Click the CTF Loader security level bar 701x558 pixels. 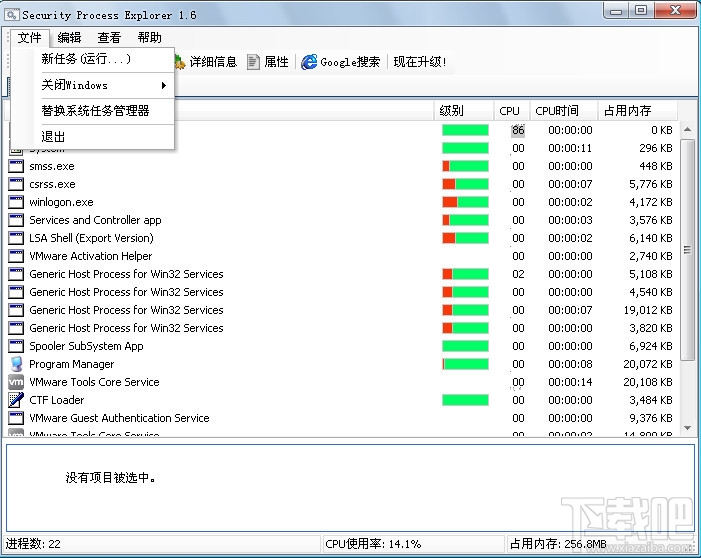click(x=465, y=400)
